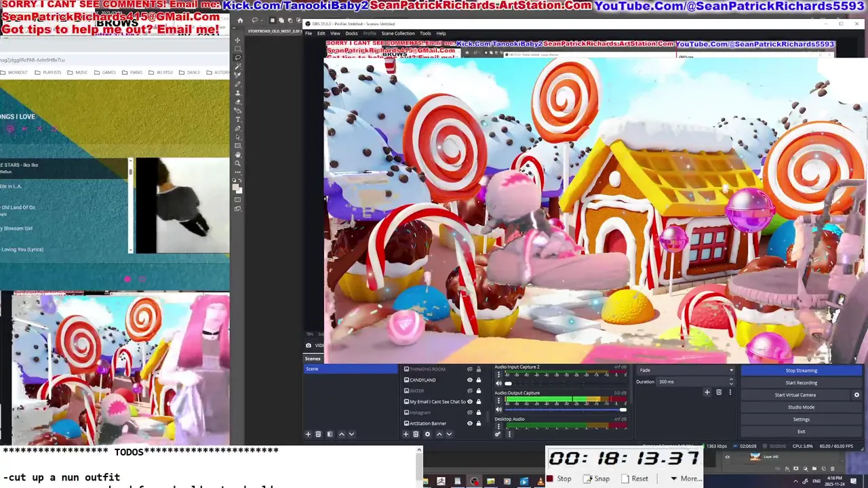Open the OBS Scene Collection menu

pyautogui.click(x=398, y=33)
